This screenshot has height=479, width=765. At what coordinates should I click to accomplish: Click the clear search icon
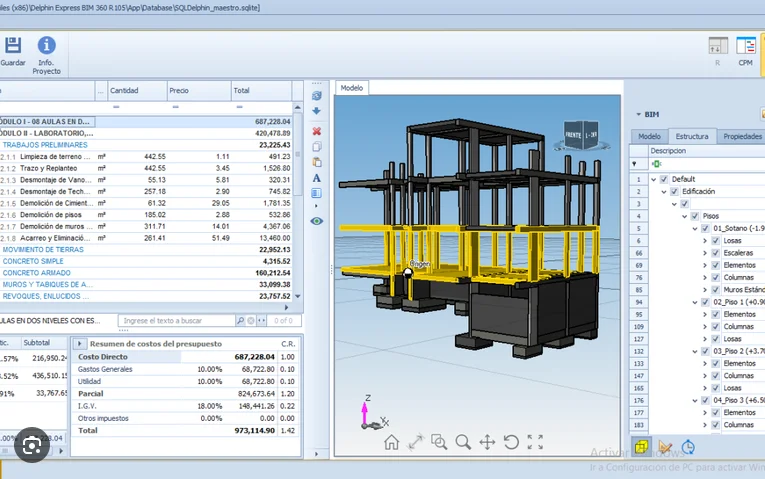251,320
